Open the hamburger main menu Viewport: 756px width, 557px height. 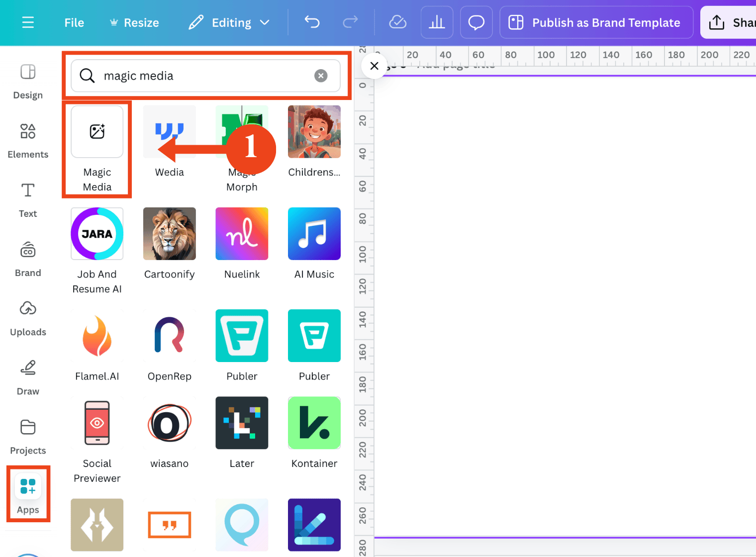point(28,22)
